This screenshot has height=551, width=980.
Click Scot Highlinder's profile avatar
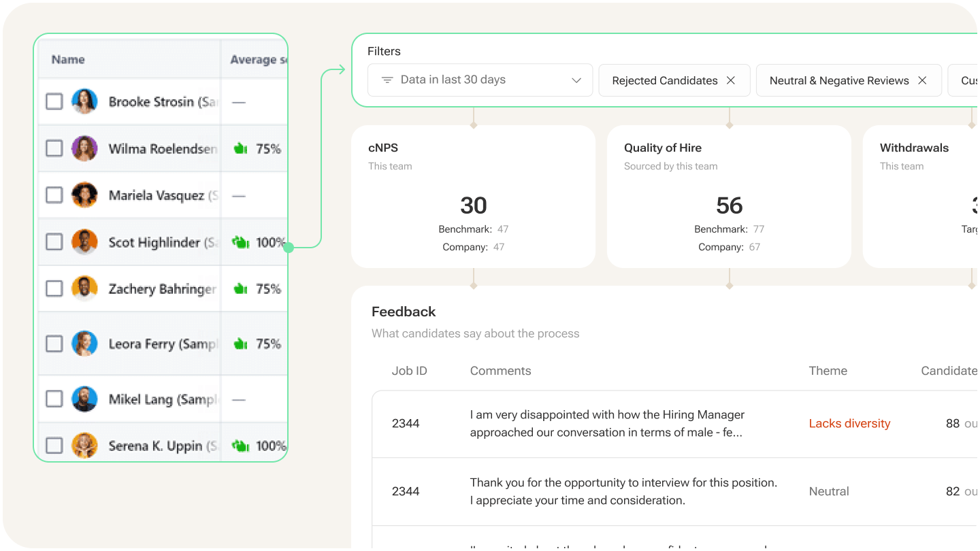(84, 241)
